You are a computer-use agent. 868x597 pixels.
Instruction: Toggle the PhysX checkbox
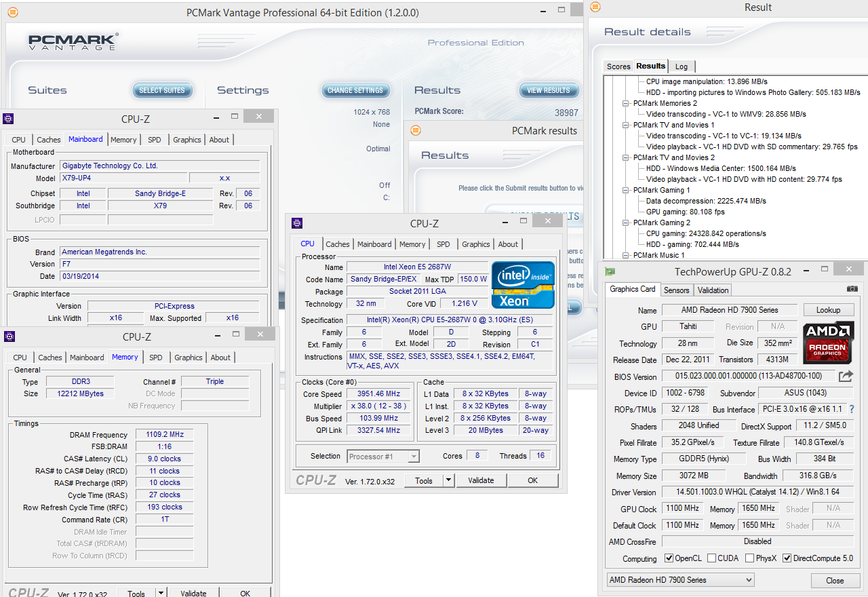749,558
